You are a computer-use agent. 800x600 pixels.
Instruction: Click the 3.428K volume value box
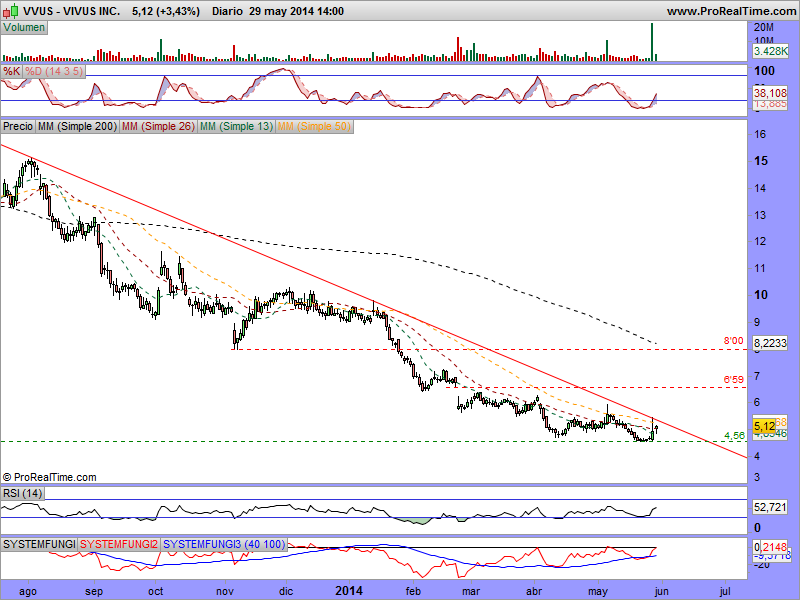click(x=770, y=51)
